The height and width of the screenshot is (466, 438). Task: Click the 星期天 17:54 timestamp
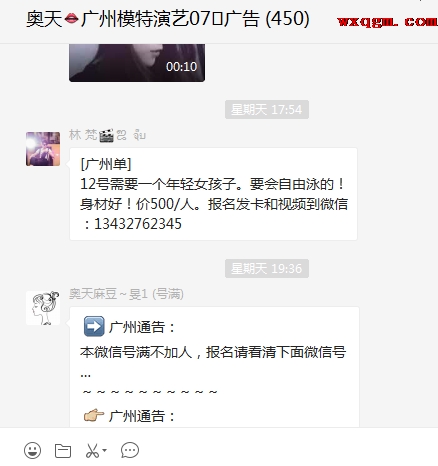pos(267,109)
